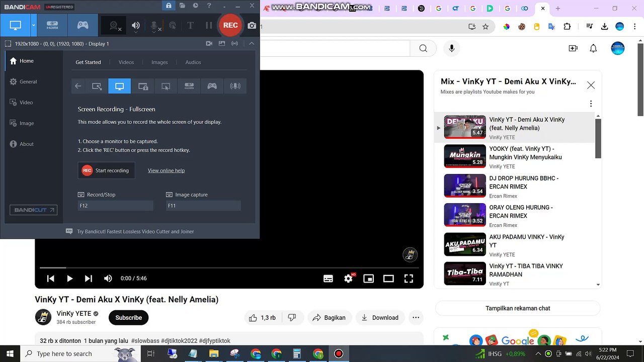Enter YouTube fullscreen

click(x=409, y=279)
